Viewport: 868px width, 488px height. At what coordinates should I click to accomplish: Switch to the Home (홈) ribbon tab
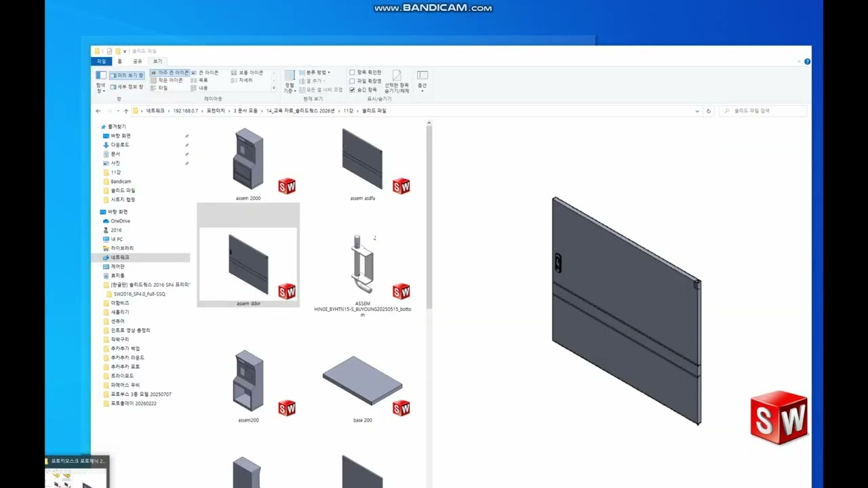[x=120, y=61]
